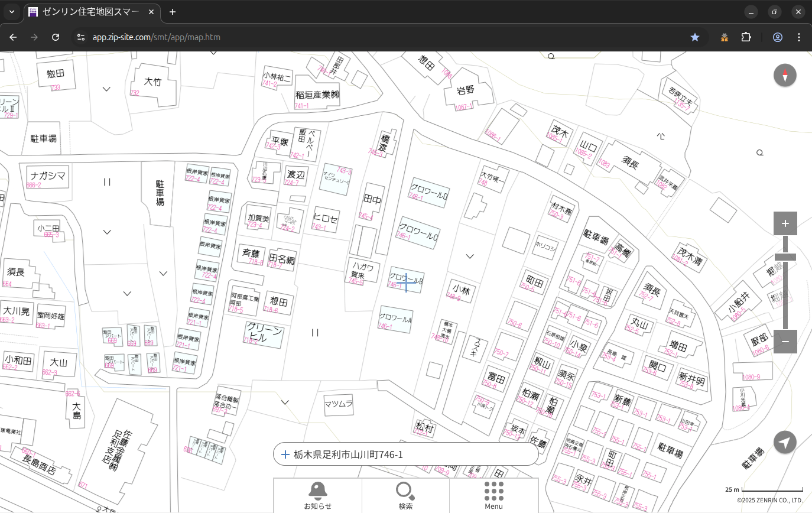Viewport: 812px width, 513px height.
Task: Go back to previous page
Action: (13, 37)
